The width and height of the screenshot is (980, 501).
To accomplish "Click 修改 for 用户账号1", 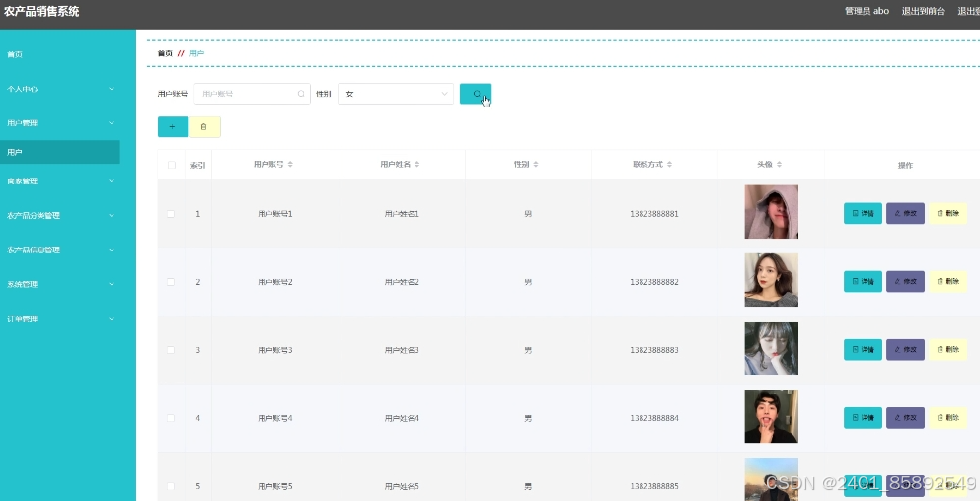I will tap(905, 214).
